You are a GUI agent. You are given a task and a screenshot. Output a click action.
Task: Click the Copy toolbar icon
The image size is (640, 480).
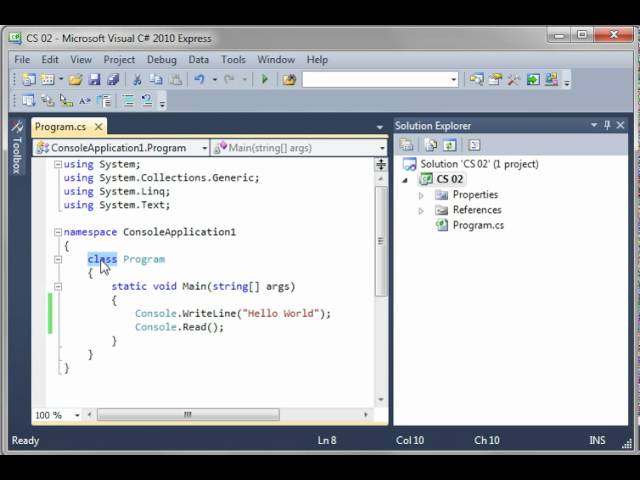(x=156, y=79)
